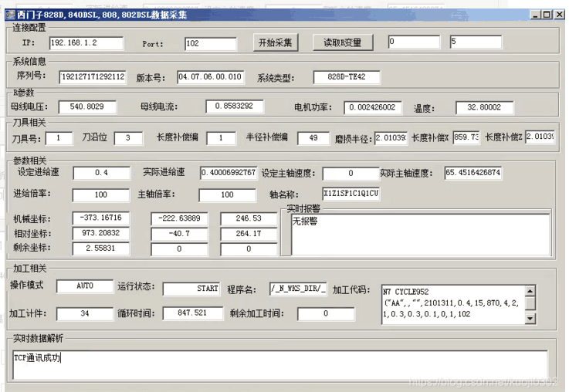
Task: Click relative coordinate -40.7 field
Action: [179, 235]
